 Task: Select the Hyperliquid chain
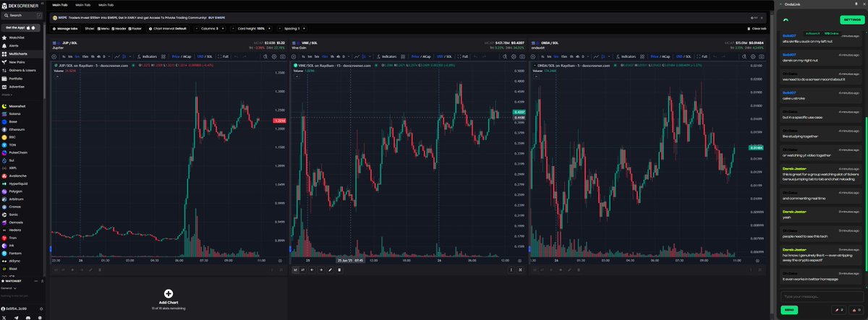click(20, 183)
